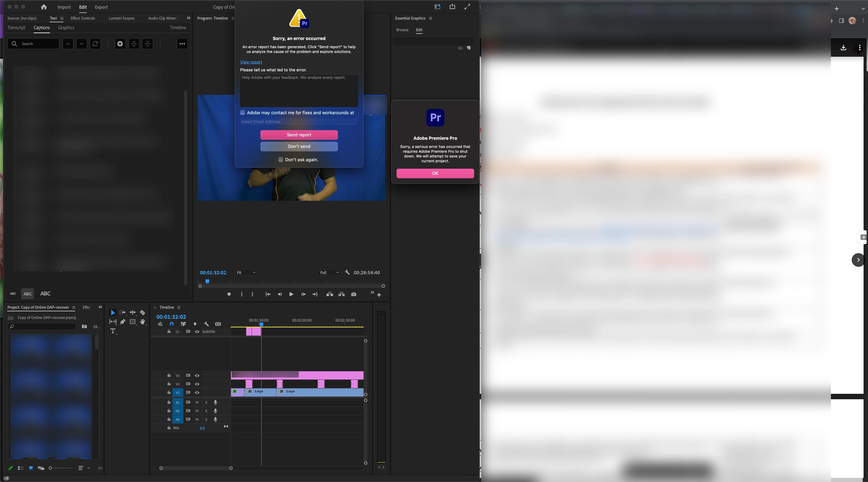Select the Pen tool
868x482 pixels.
(x=123, y=322)
